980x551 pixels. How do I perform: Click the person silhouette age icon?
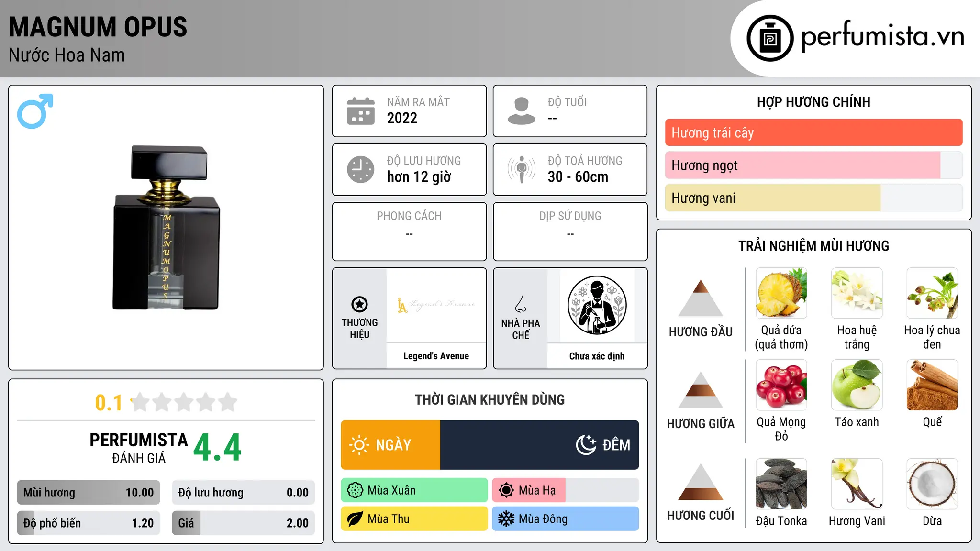point(522,111)
